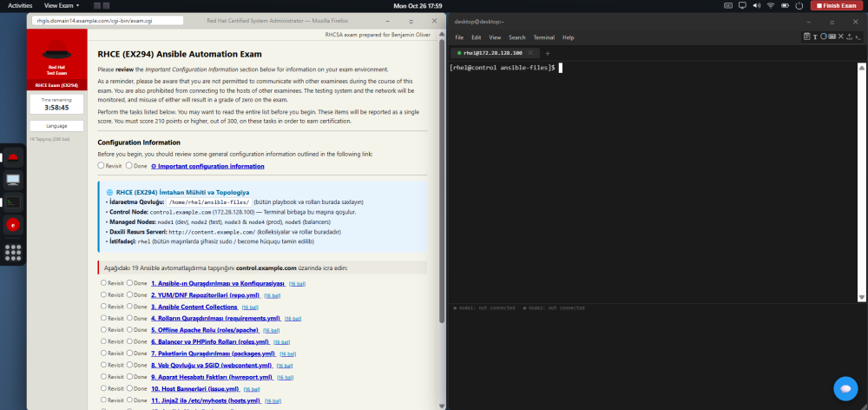
Task: Select Revisit for task 1 Ansible-ın Quraşdırılması
Action: (x=103, y=283)
